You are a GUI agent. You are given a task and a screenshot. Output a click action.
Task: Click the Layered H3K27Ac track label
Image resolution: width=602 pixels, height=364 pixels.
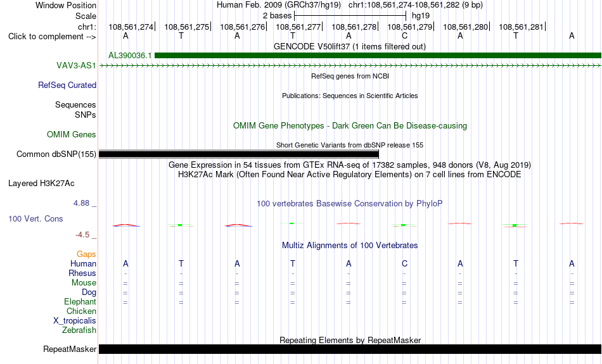click(x=41, y=184)
